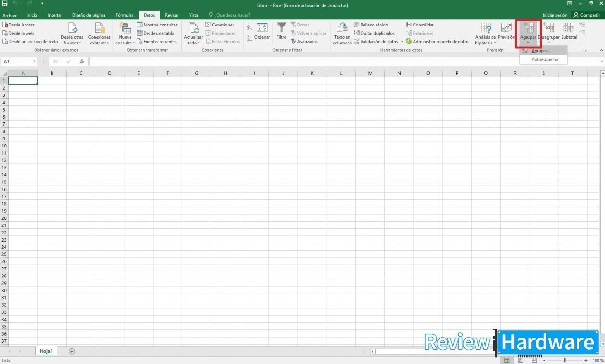The height and width of the screenshot is (364, 605).
Task: Click Quitar duplicados
Action: click(x=374, y=33)
